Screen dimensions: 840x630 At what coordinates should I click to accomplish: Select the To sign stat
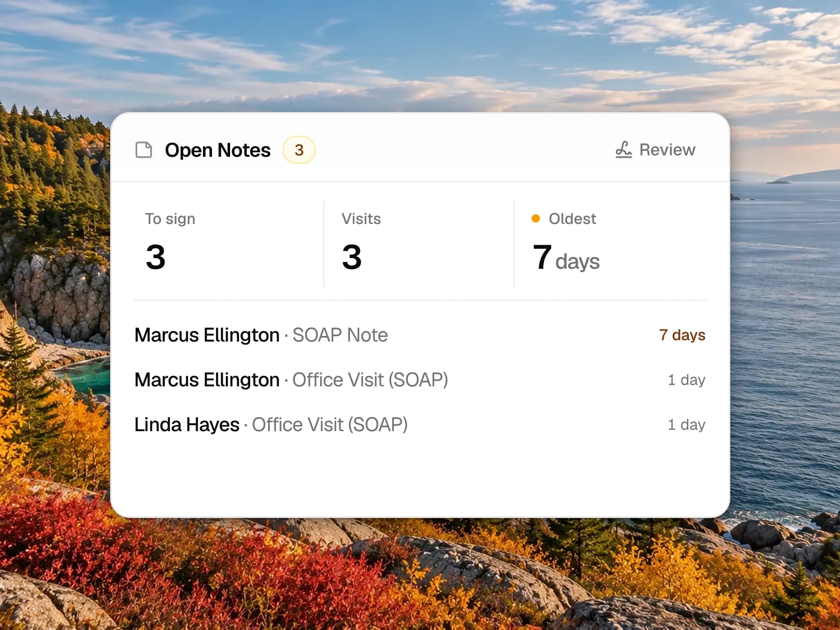229,244
